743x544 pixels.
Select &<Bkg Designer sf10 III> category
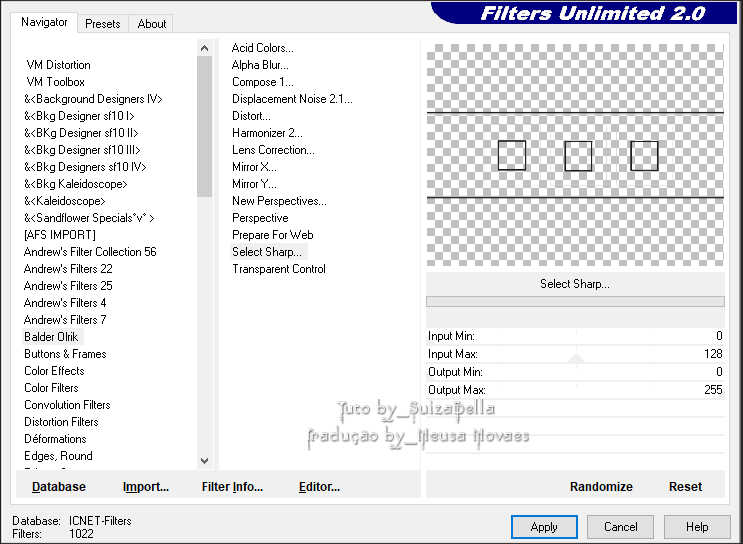point(82,150)
